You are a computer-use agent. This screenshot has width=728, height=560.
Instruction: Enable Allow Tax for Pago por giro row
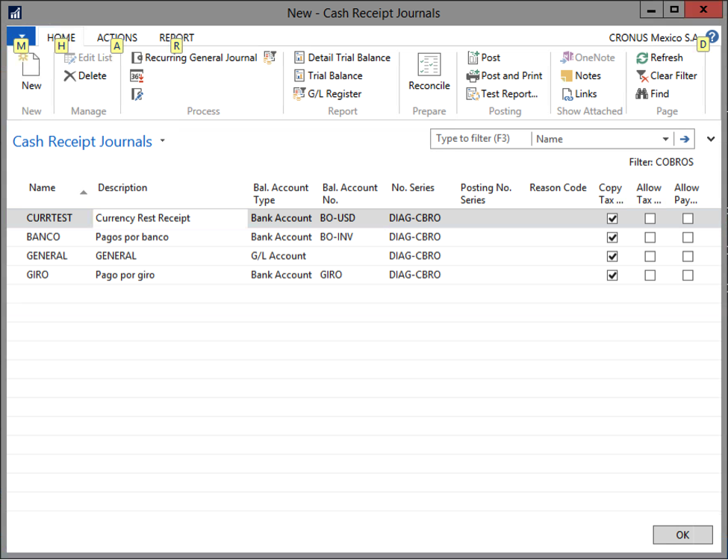650,276
